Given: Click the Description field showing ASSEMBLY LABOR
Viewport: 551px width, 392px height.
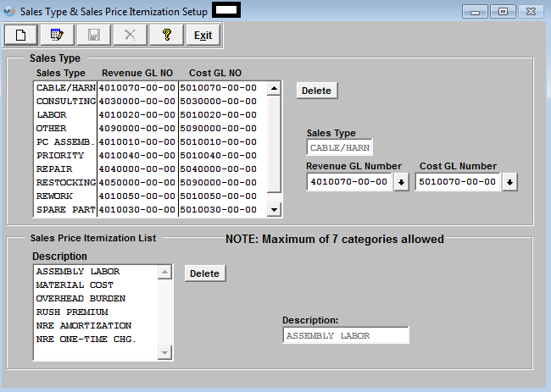Looking at the screenshot, I should 346,335.
